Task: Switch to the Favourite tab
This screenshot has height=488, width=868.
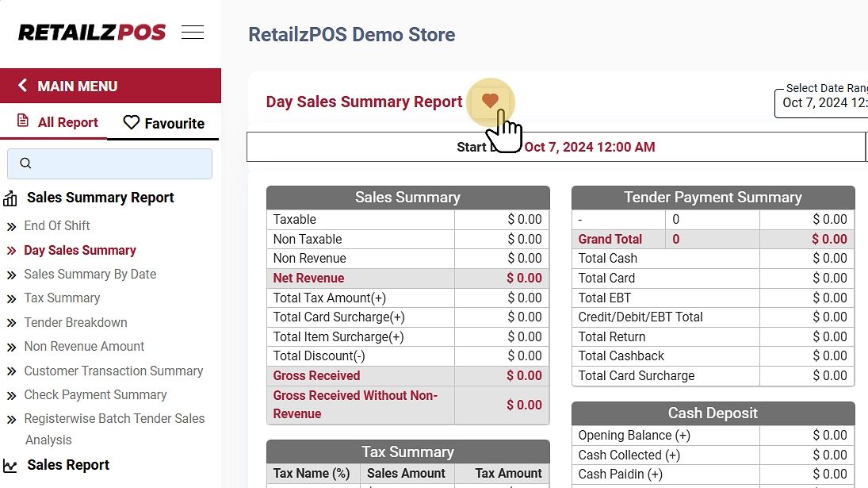Action: tap(164, 123)
